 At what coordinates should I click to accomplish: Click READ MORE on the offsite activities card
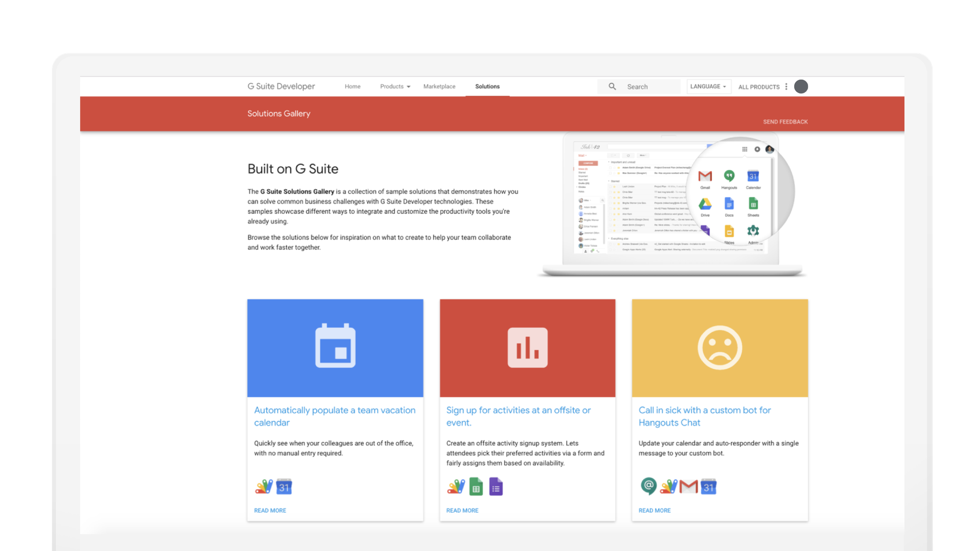[x=462, y=510]
